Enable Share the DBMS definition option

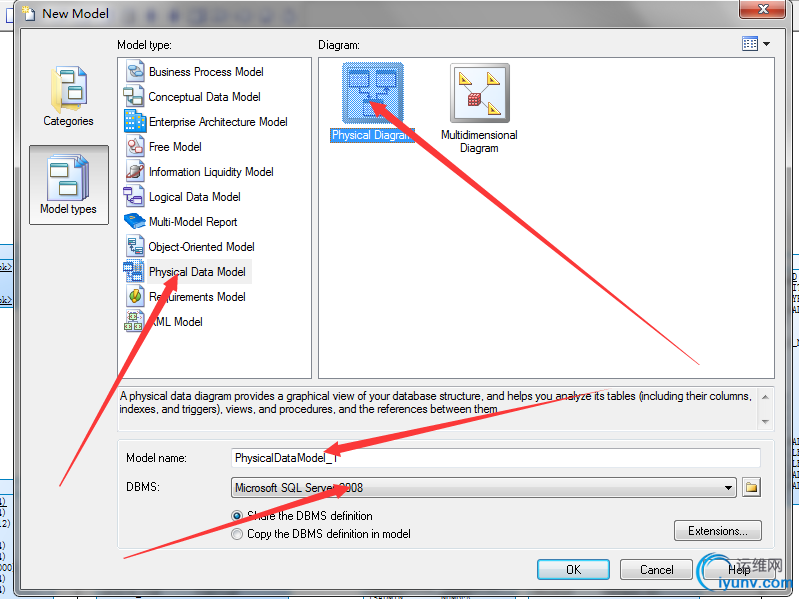coord(236,516)
